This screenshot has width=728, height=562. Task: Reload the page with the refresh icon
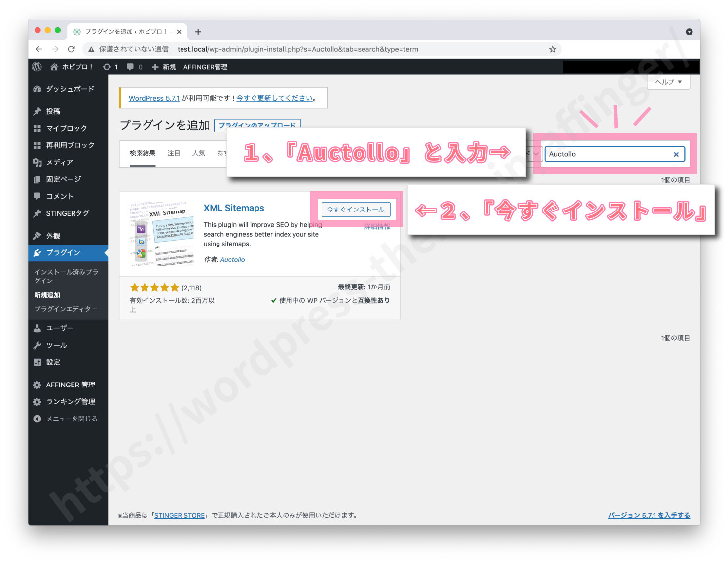point(72,49)
